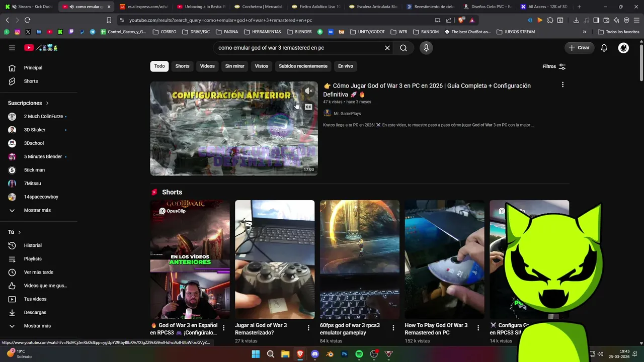Open Spotify from the Windows taskbar
Screen dimensions: 644x362
tap(359, 354)
